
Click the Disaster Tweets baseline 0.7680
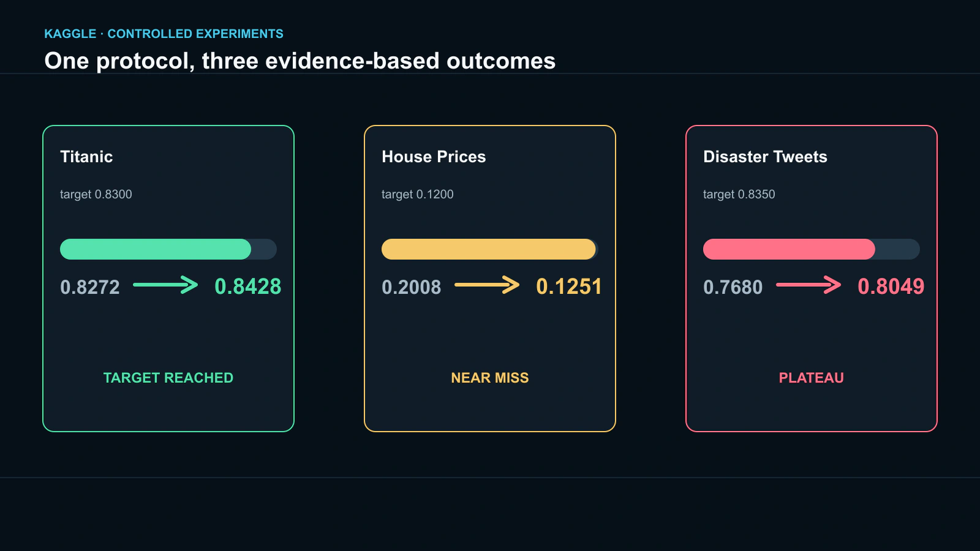[733, 287]
